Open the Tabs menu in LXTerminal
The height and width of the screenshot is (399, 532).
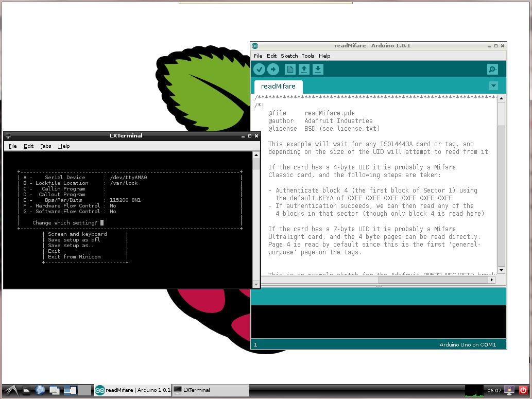46,146
